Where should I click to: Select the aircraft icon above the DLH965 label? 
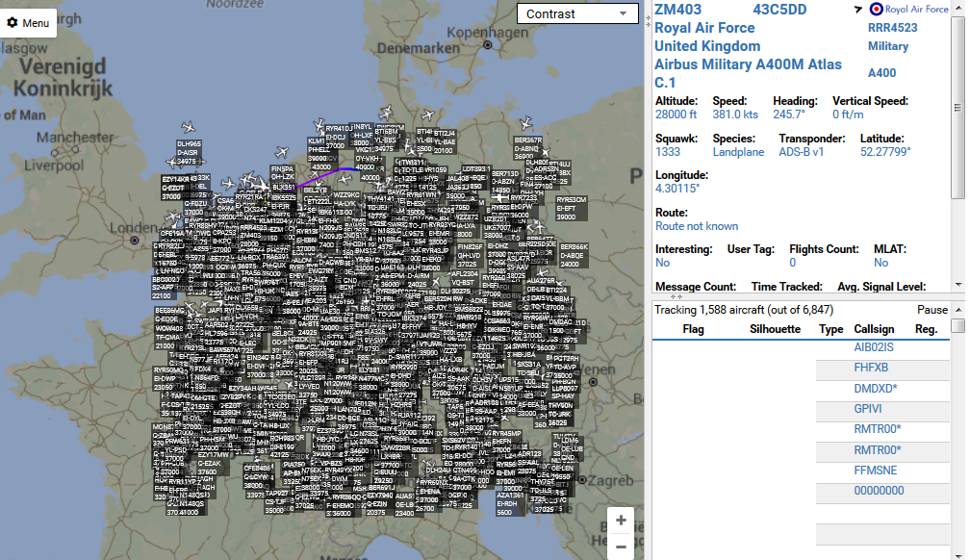pos(188,127)
